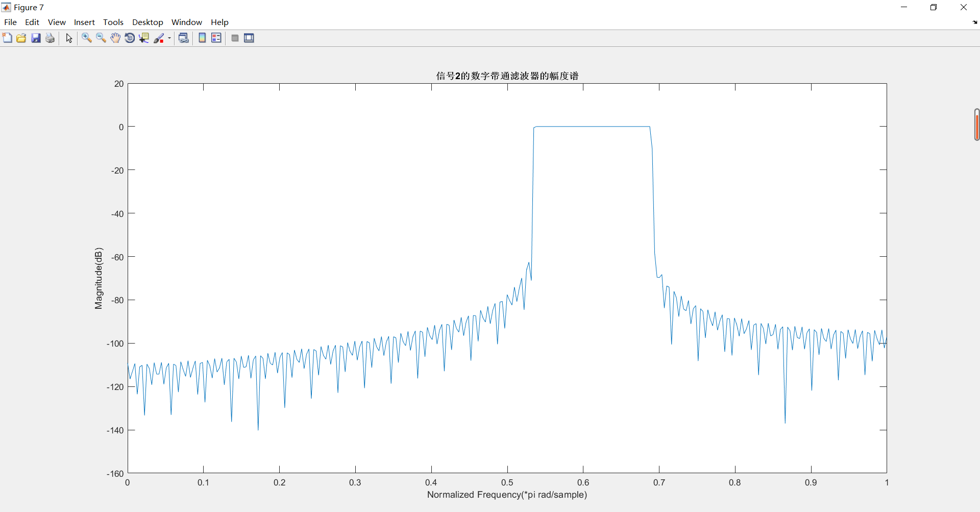980x512 pixels.
Task: Click the Normalized Frequency x-axis label
Action: (x=507, y=495)
